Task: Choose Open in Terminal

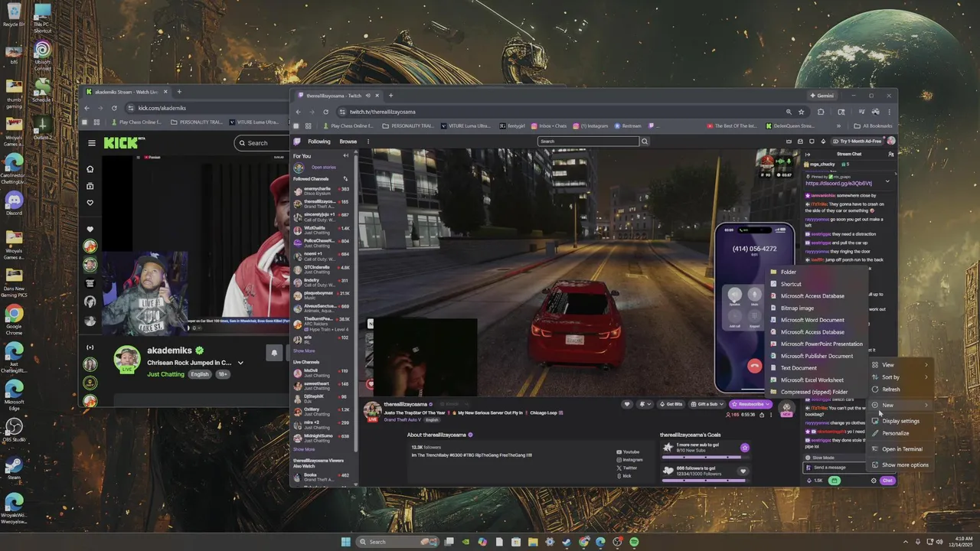Action: tap(900, 449)
